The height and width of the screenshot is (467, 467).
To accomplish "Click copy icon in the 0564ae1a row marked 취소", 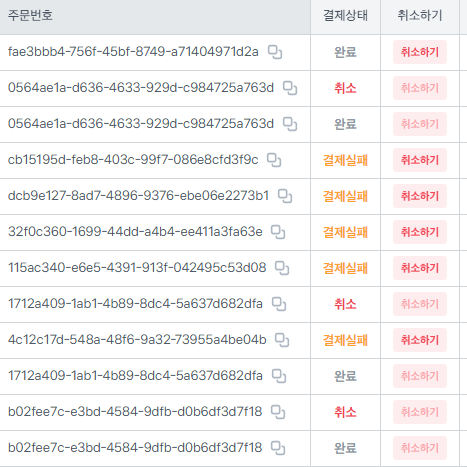I will tap(290, 88).
